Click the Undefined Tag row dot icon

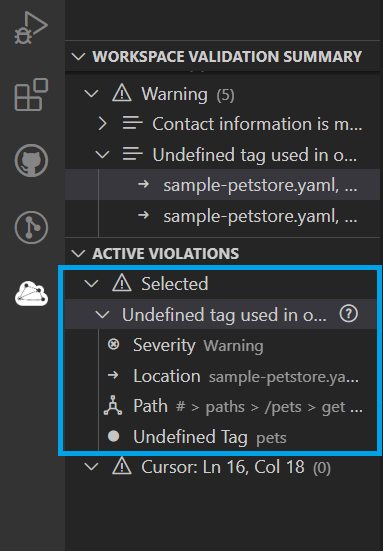point(113,436)
